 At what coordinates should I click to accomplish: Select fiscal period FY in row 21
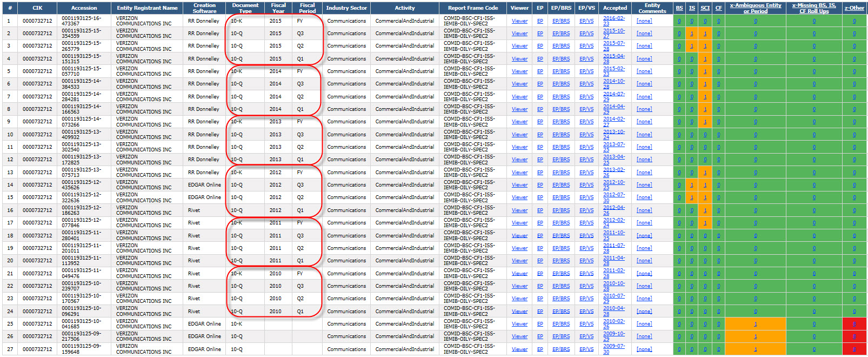[x=299, y=274]
